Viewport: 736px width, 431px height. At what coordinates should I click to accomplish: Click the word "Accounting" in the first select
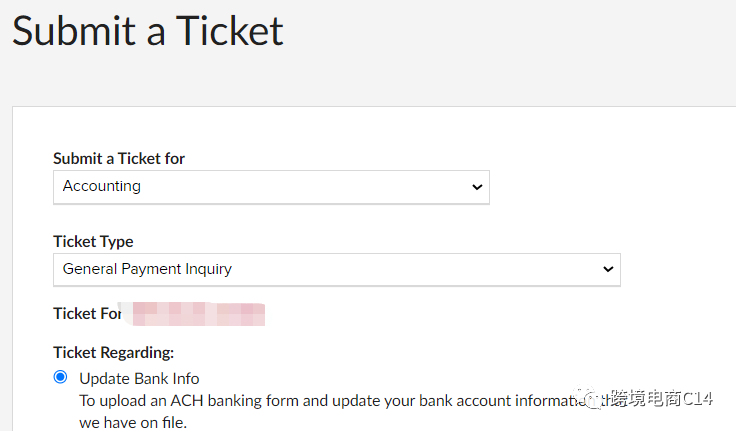(x=102, y=186)
